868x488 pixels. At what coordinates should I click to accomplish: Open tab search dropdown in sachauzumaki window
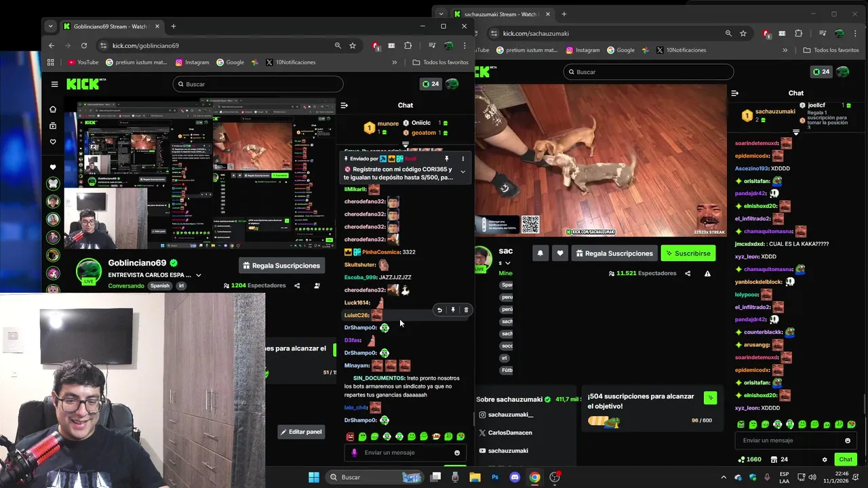[441, 14]
